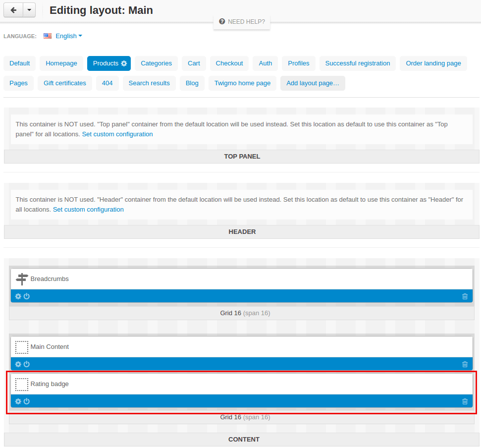Open settings gear on Breadcrumbs block
This screenshot has width=481, height=448.
coord(18,296)
